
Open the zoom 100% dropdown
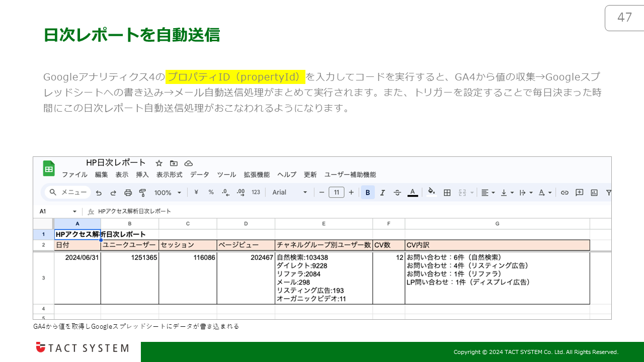point(168,193)
